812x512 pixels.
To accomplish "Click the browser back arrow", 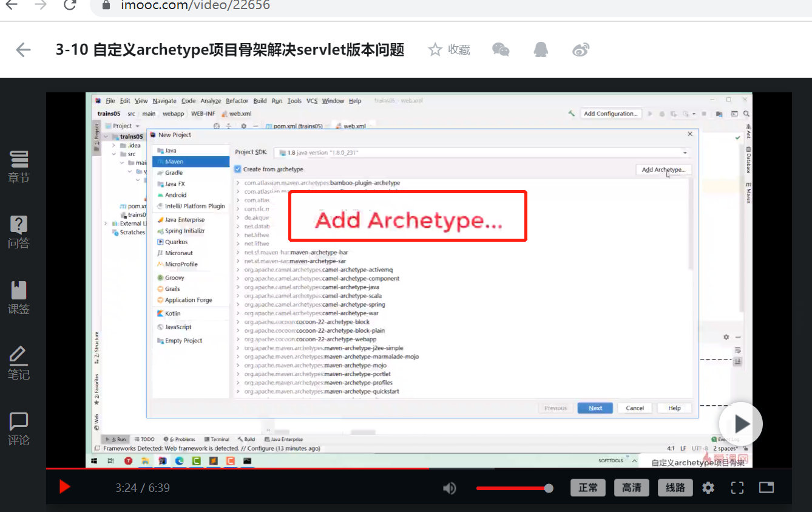I will coord(12,5).
